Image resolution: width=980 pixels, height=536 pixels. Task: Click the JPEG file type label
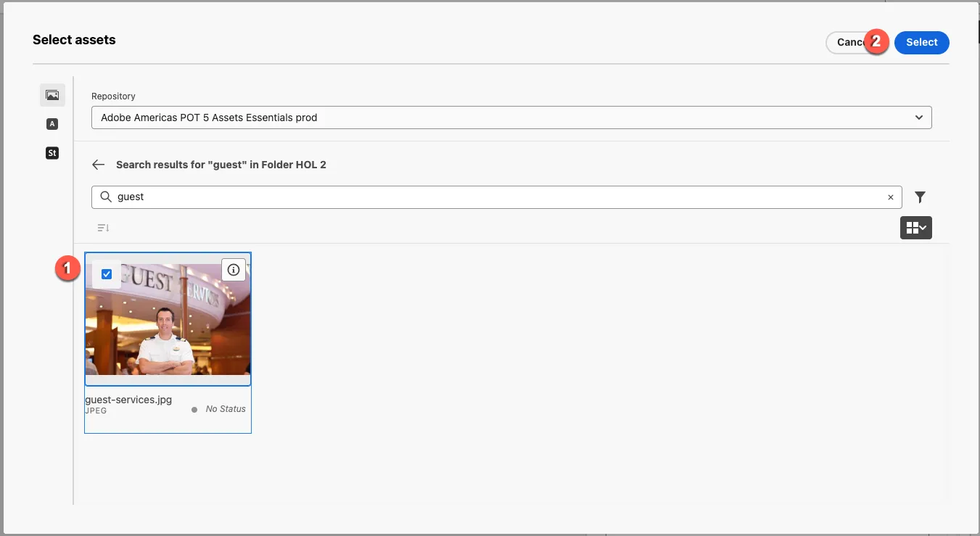[x=96, y=411]
